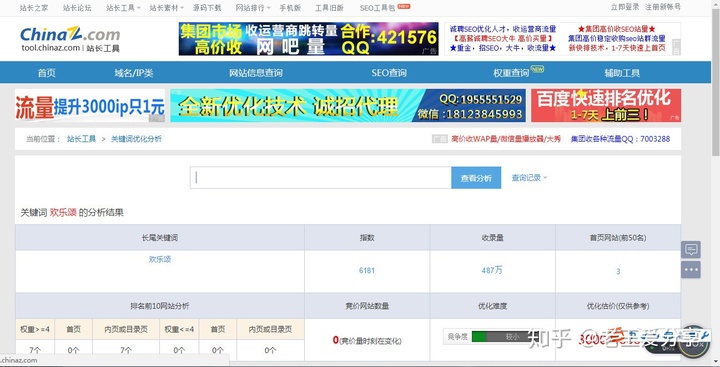Viewport: 720px width, 367px height.
Task: Click 注册新帐号 link
Action: 663,7
